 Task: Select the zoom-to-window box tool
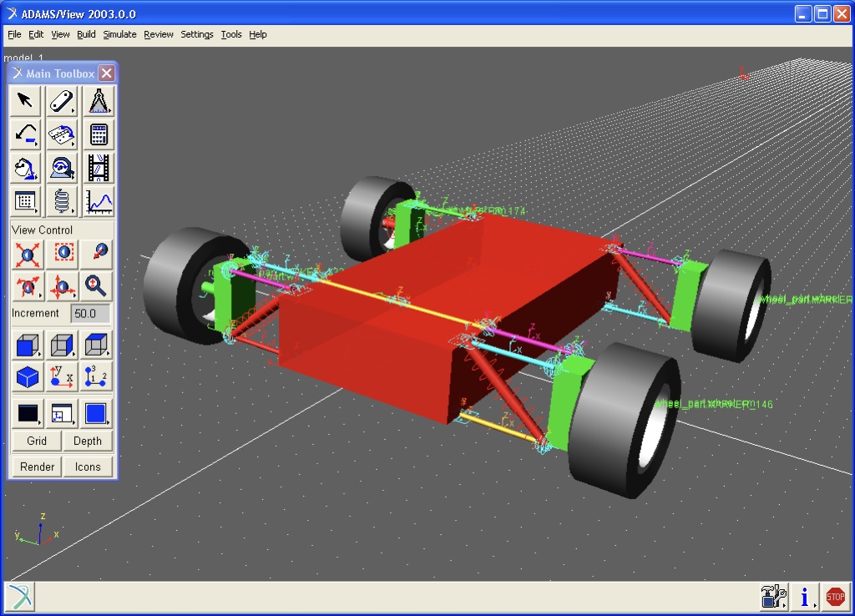[x=63, y=253]
